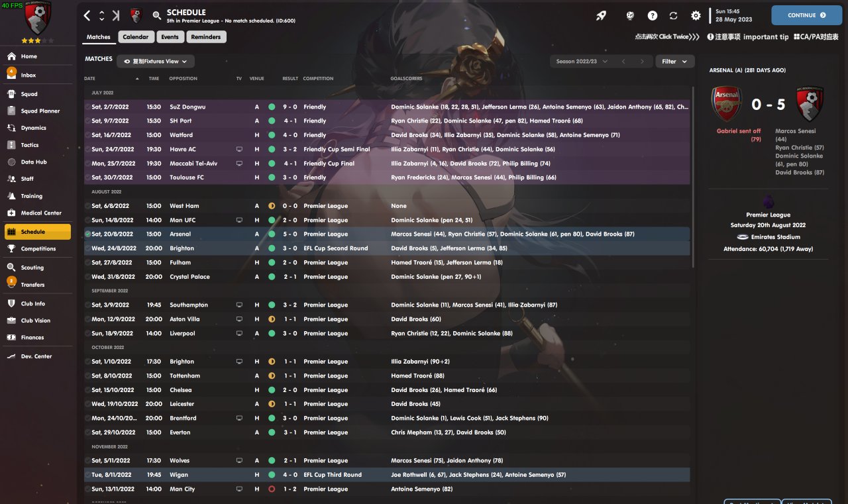The height and width of the screenshot is (504, 848).
Task: Tick the selection circle for the Man City match
Action: [88, 489]
